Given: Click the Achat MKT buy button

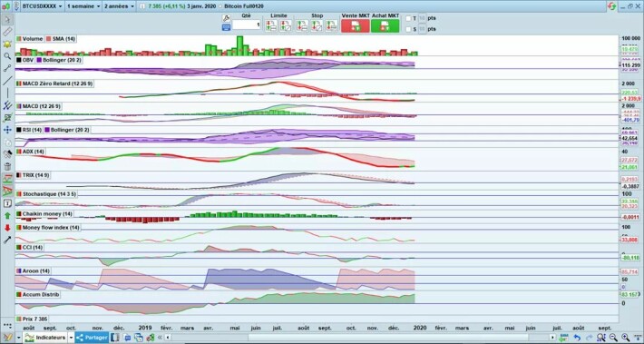Looking at the screenshot, I should 385,25.
